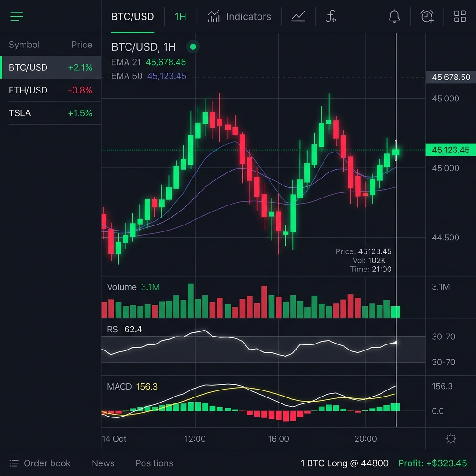Click the 12:00 time axis label

pyautogui.click(x=195, y=439)
